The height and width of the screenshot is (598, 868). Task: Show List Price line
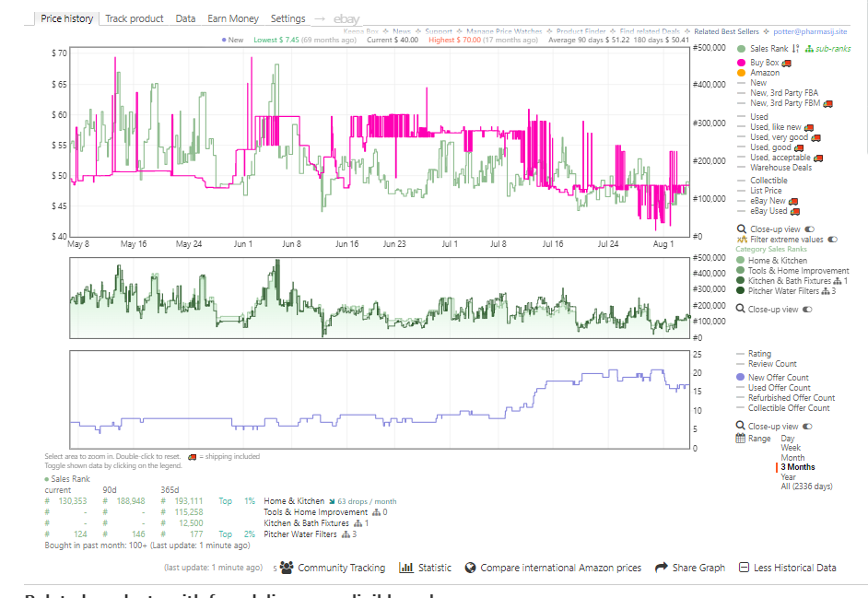tap(766, 191)
